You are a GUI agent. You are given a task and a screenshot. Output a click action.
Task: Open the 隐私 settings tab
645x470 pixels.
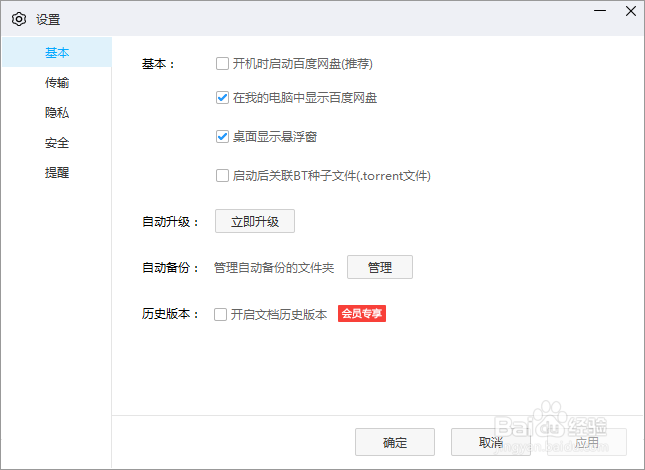click(57, 113)
